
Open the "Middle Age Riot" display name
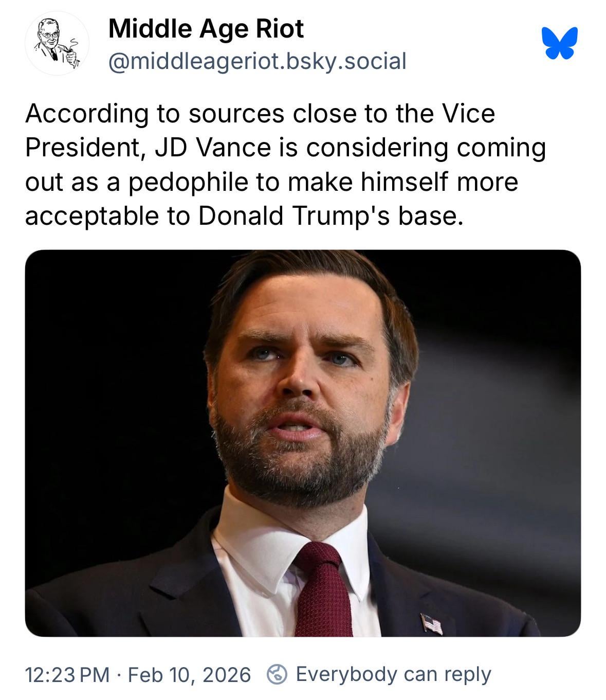click(206, 28)
